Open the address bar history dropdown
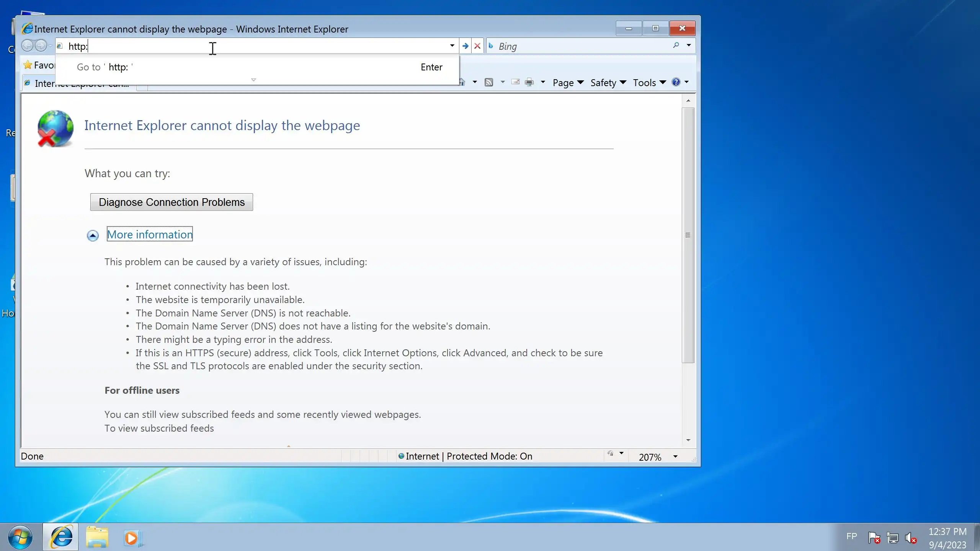 click(x=452, y=46)
